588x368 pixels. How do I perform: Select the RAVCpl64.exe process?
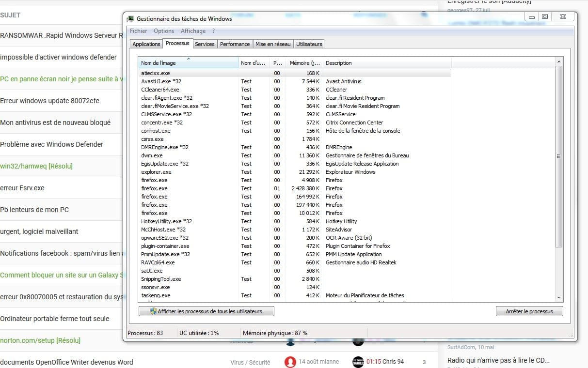click(x=294, y=262)
